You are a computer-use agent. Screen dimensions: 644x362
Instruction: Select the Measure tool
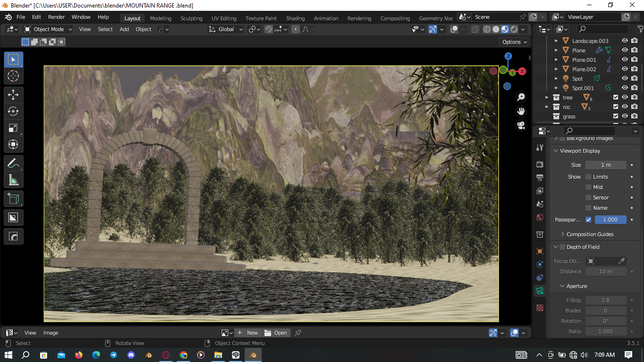(13, 180)
